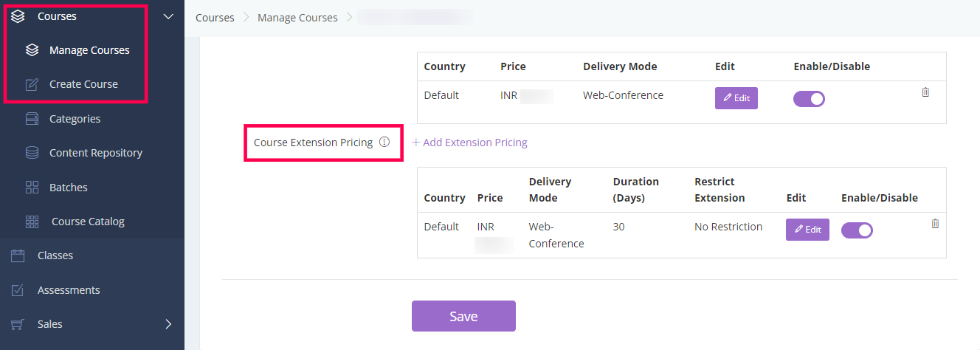Open Manage Courses in the sidebar

89,50
